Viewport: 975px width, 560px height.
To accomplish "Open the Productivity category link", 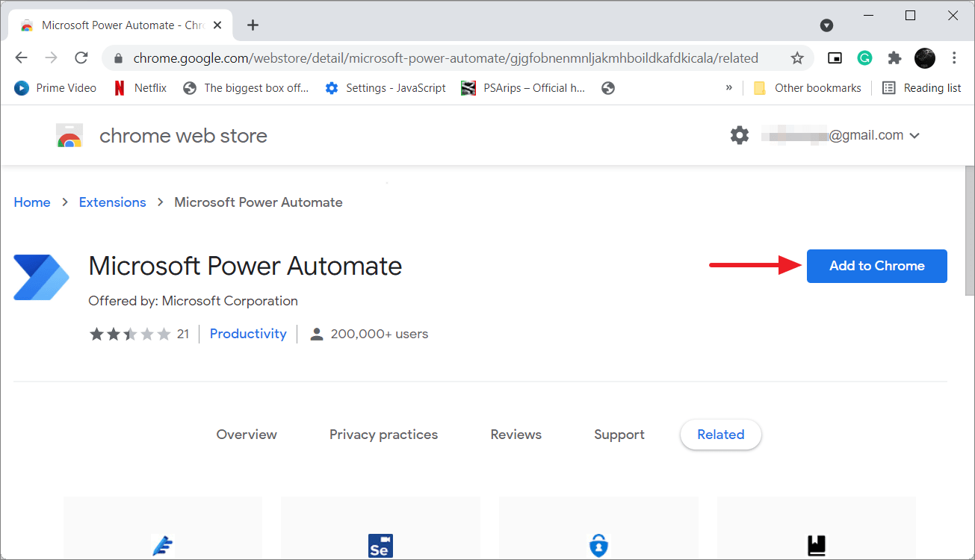I will [x=247, y=333].
